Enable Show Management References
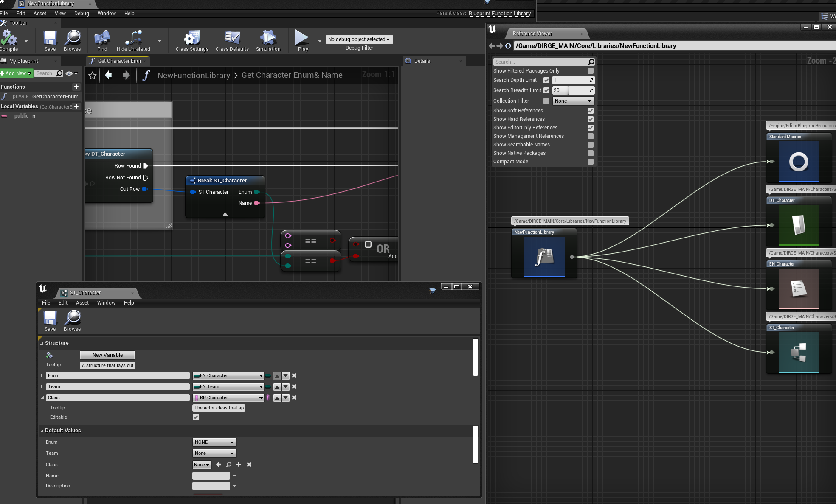The height and width of the screenshot is (504, 836). coord(591,136)
